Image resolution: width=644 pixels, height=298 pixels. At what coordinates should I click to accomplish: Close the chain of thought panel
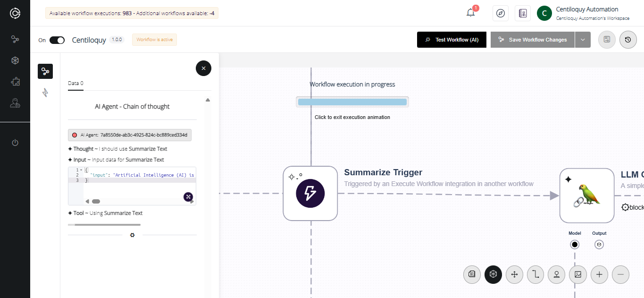[x=203, y=68]
